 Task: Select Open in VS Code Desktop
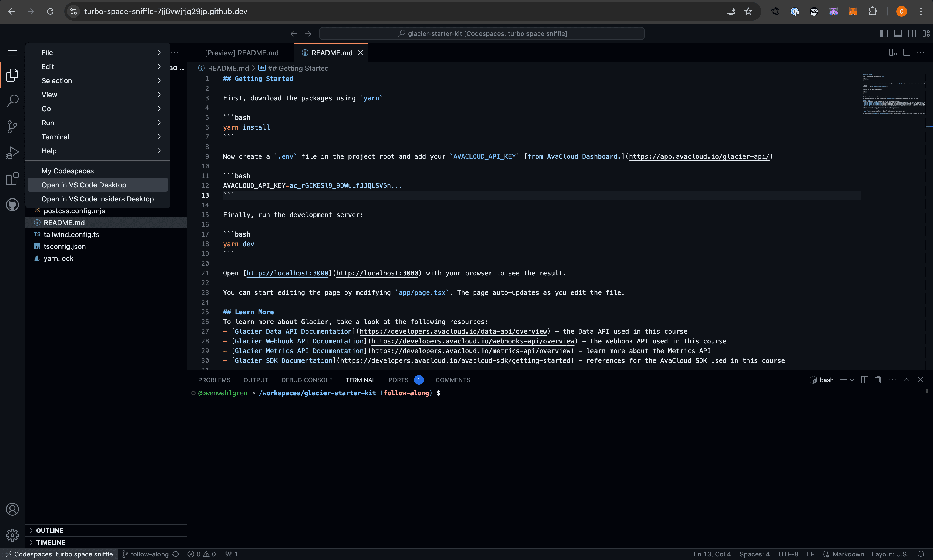tap(84, 185)
